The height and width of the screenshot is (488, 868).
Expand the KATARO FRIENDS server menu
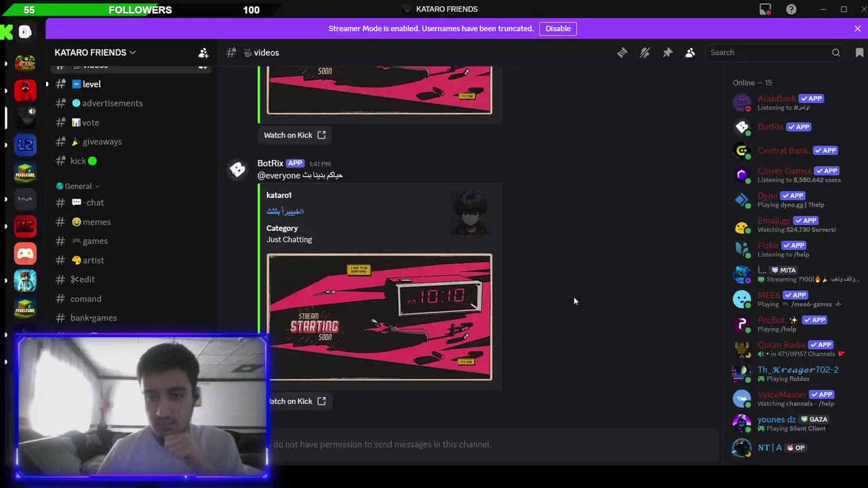[95, 52]
